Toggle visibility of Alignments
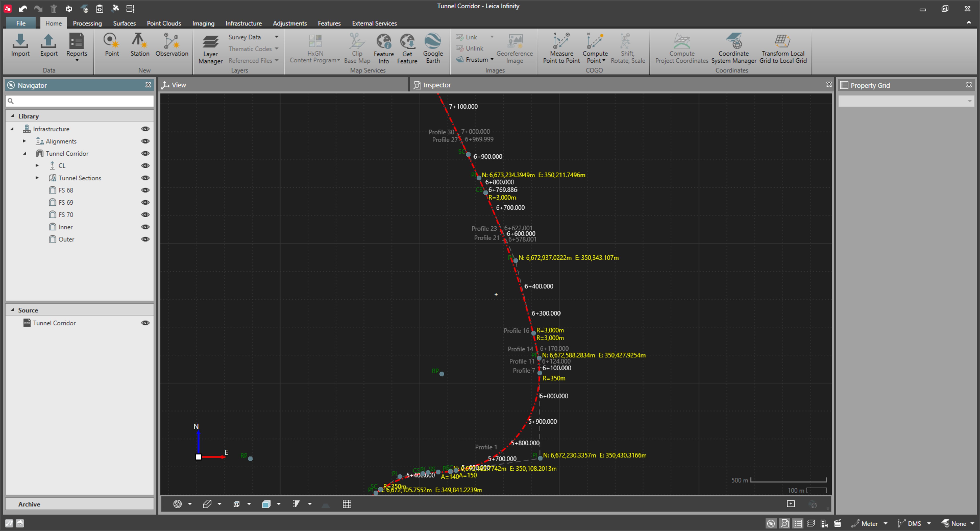980x531 pixels. click(x=145, y=141)
